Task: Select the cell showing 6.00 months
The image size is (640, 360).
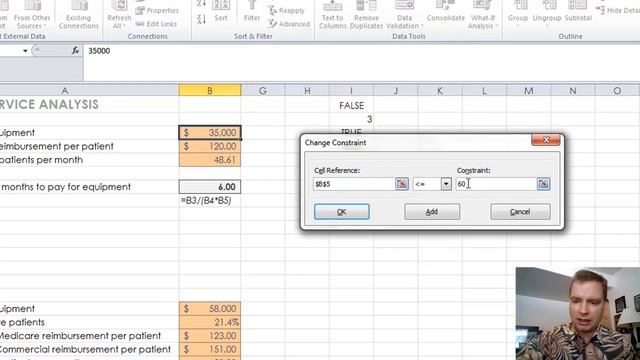Action: [210, 187]
